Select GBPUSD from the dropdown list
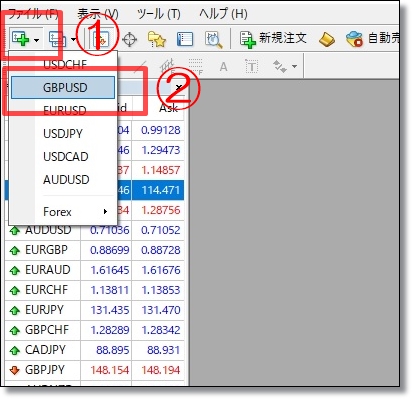This screenshot has height=399, width=412. (63, 88)
